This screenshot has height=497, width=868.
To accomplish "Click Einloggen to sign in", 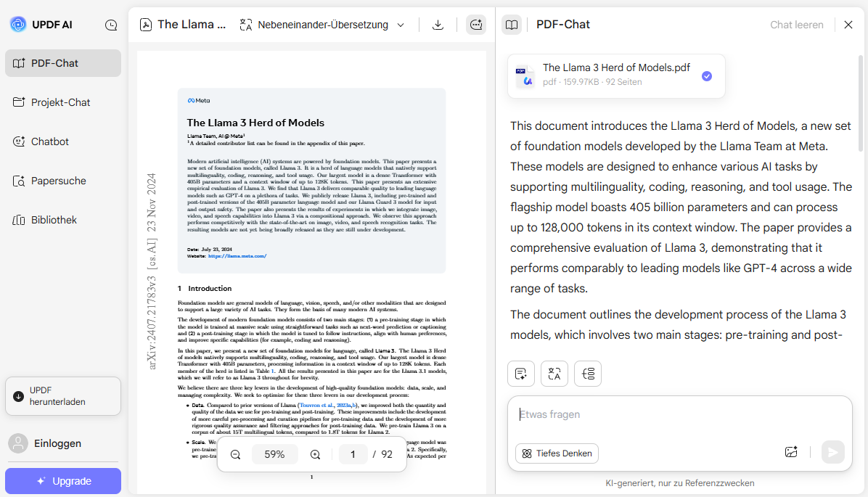I will click(57, 443).
